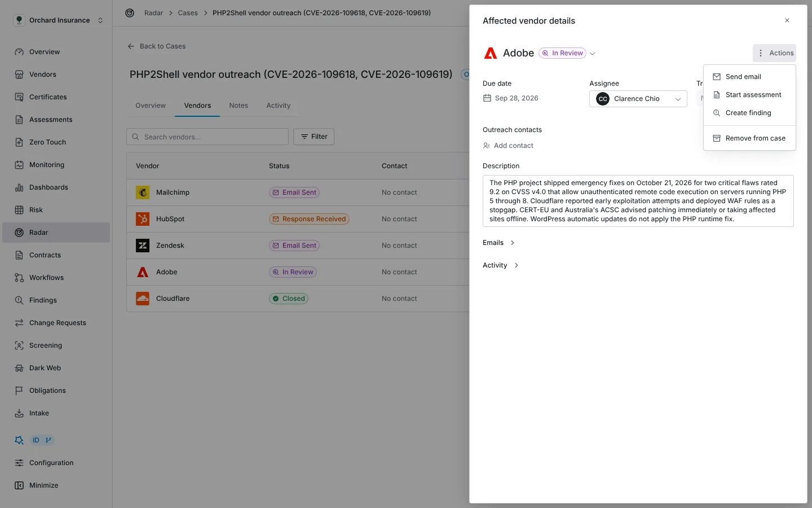The width and height of the screenshot is (812, 508).
Task: Open the Contracts sidebar icon
Action: (19, 255)
